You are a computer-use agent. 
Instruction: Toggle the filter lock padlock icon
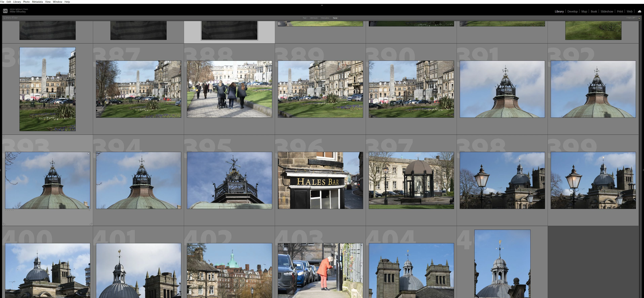639,18
